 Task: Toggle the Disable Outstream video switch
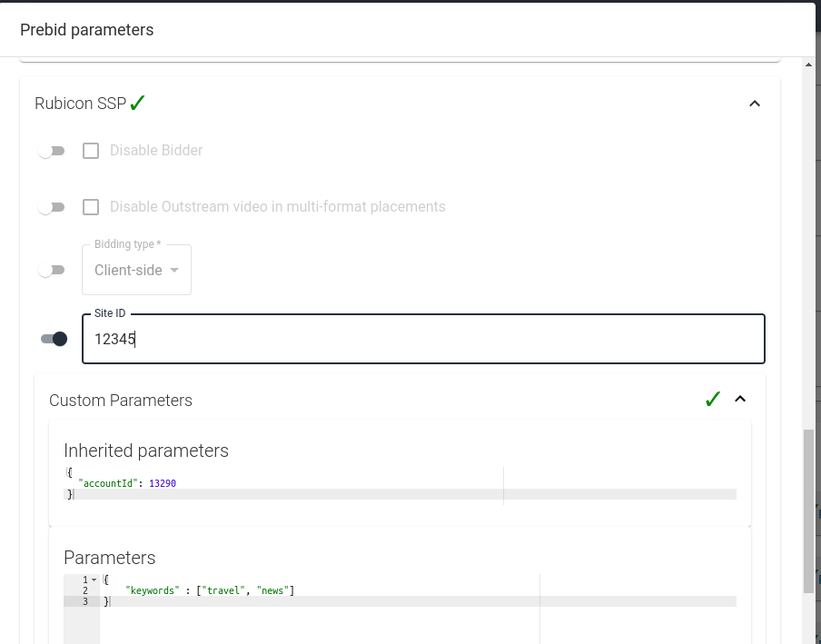point(52,206)
